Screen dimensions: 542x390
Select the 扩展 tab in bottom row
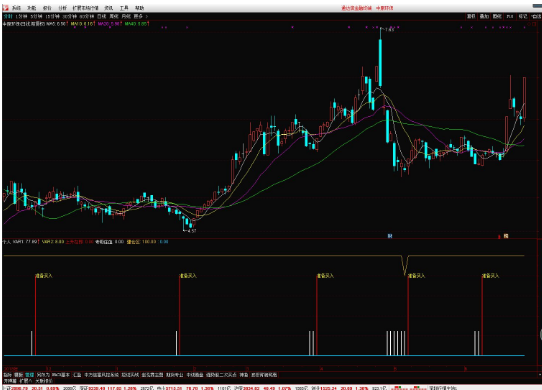[26, 381]
